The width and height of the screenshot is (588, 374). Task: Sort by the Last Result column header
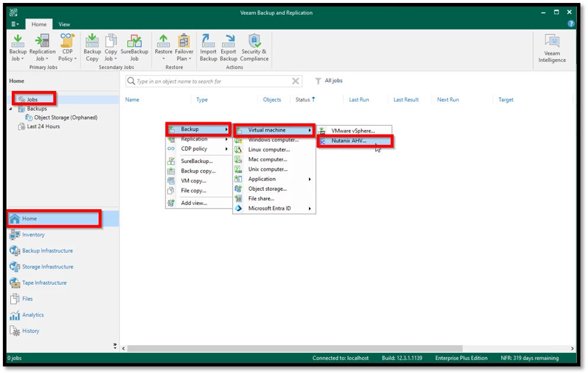pos(406,100)
